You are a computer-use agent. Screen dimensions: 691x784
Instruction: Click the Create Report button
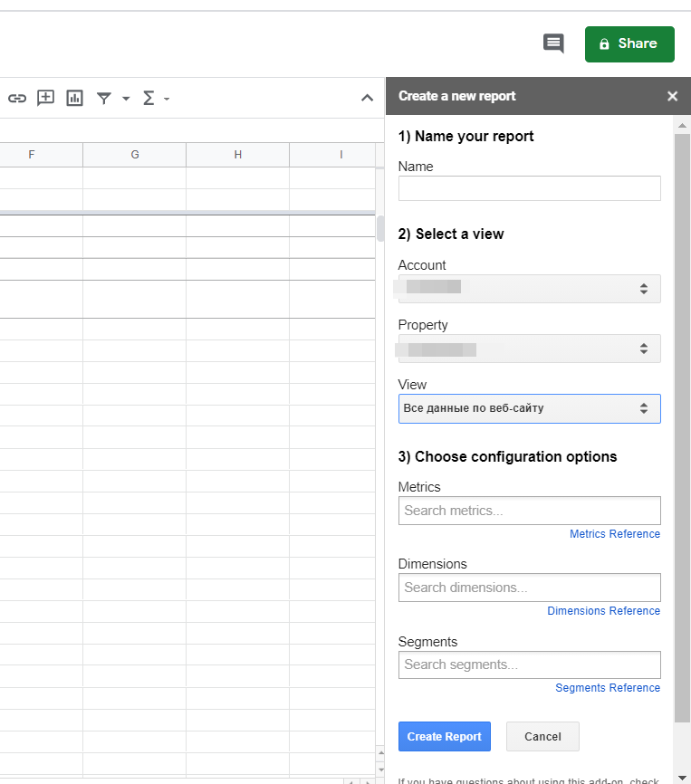tap(445, 737)
